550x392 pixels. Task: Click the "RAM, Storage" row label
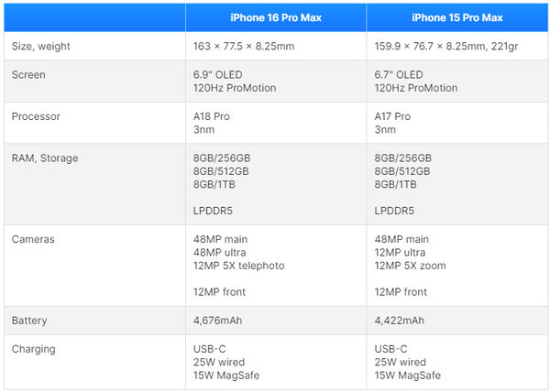(x=45, y=158)
